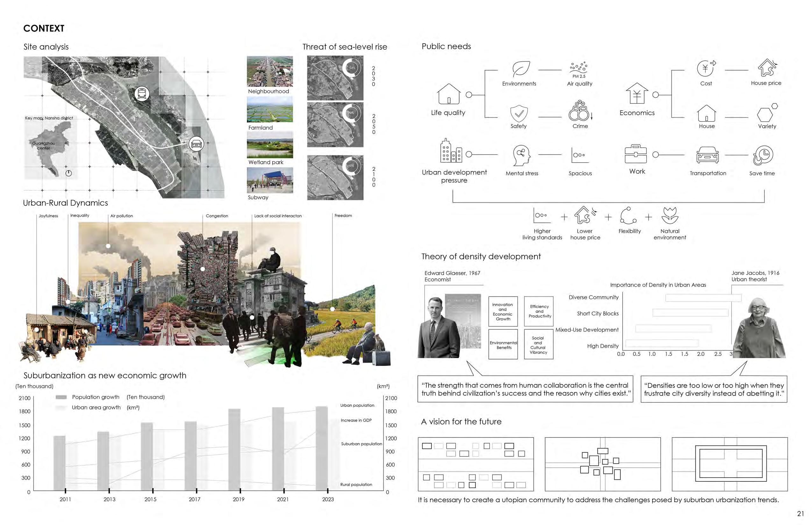Click the 2019 population bar
Image resolution: width=812 pixels, height=525 pixels.
pos(234,449)
